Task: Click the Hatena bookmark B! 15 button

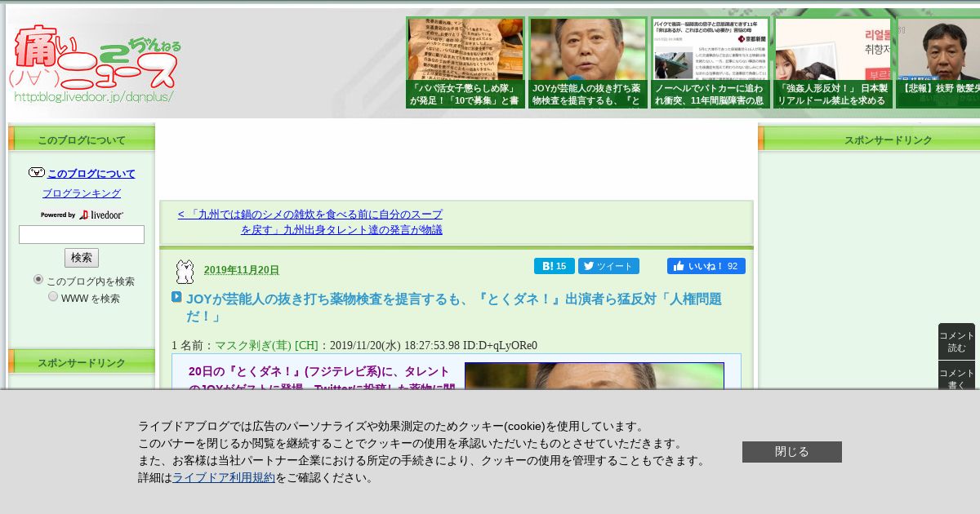Action: pyautogui.click(x=555, y=266)
